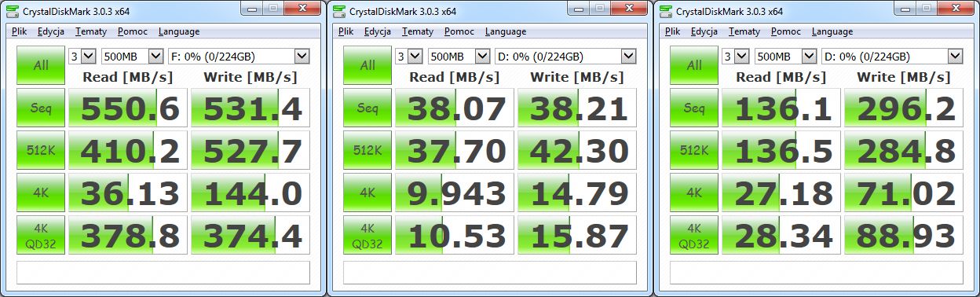This screenshot has width=980, height=297.
Task: Select the 531.4 Seq write result
Action: (250, 108)
